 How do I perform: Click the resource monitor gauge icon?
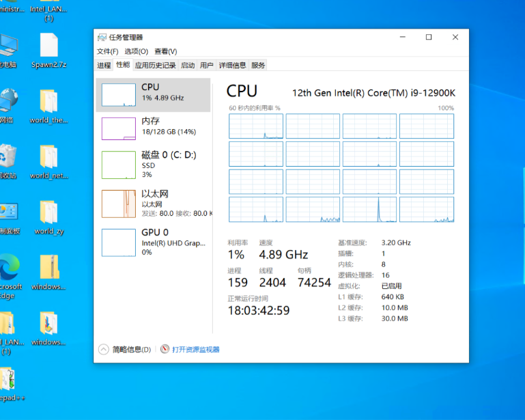165,349
